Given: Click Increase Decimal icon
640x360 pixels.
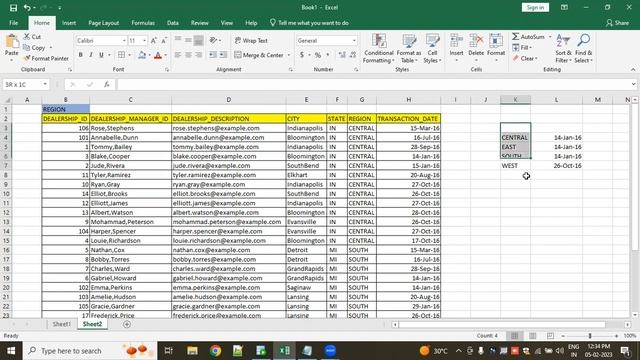Looking at the screenshot, I should click(342, 55).
